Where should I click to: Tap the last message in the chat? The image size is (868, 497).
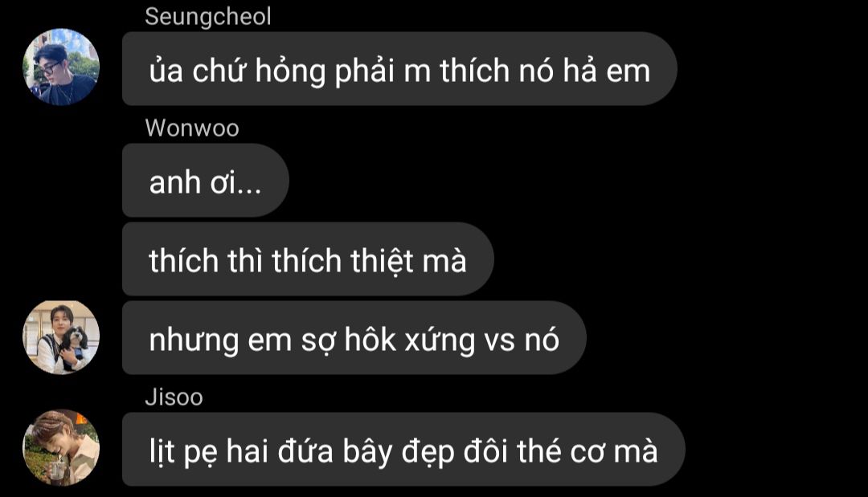coord(403,450)
